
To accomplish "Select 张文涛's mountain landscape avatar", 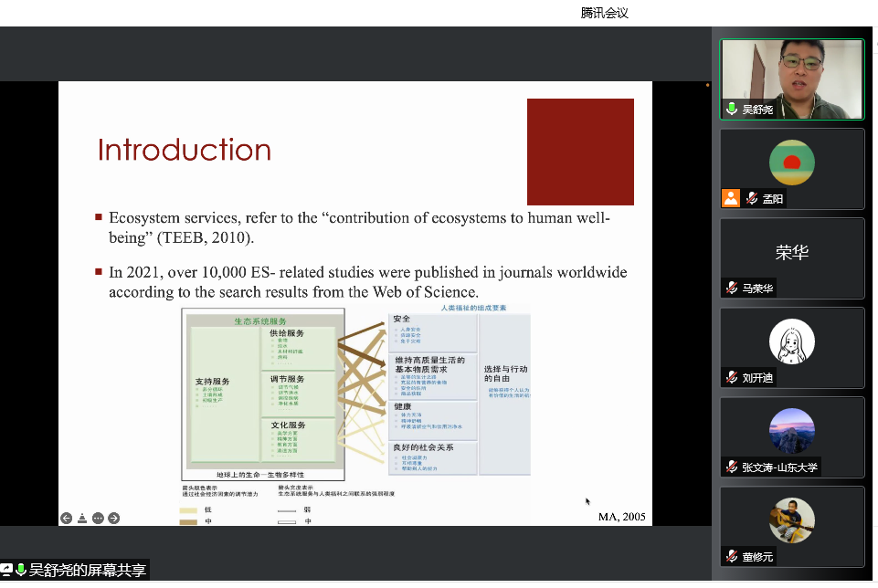I will pyautogui.click(x=792, y=431).
